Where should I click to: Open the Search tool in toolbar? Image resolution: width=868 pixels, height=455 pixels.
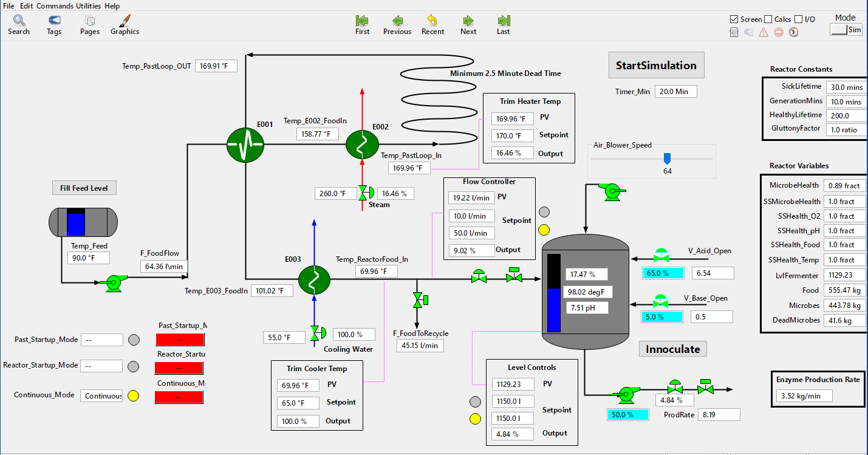[19, 25]
